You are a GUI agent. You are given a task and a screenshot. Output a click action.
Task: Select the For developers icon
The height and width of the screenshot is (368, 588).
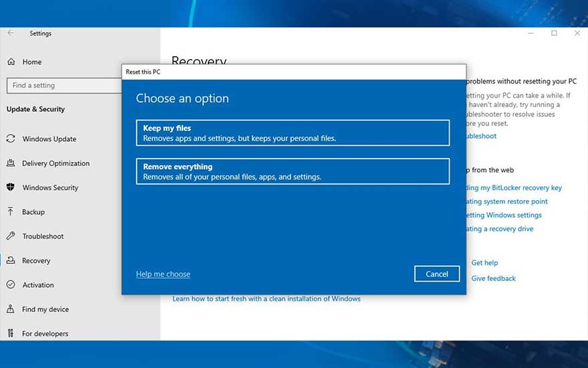[11, 333]
